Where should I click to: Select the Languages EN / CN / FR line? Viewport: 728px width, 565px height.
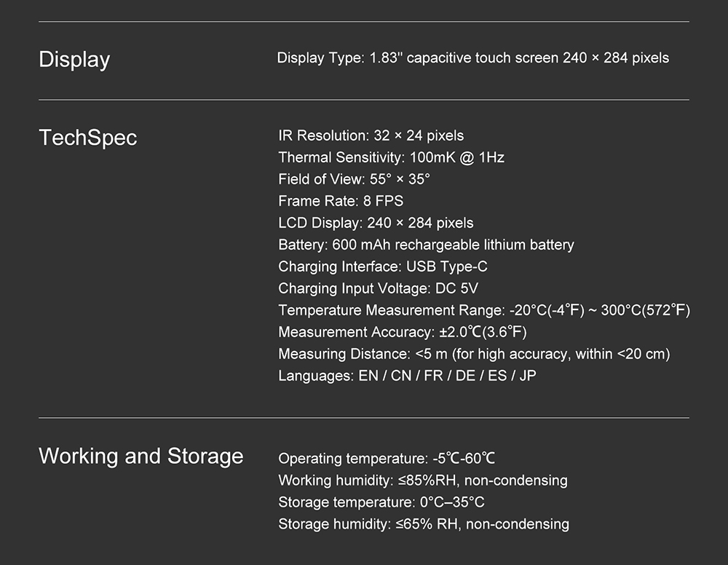click(407, 376)
